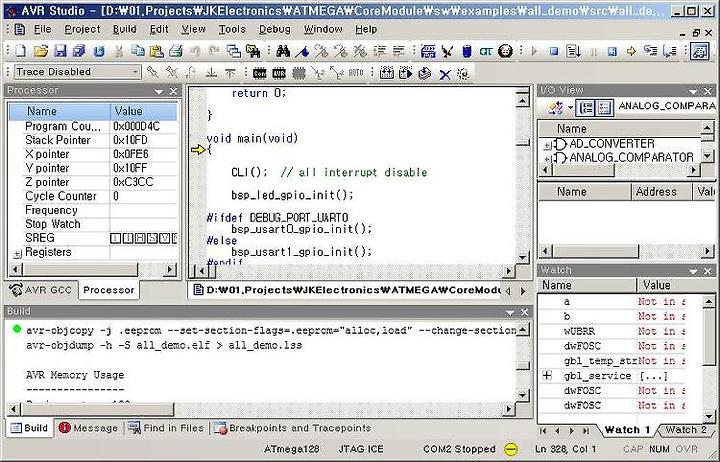The image size is (720, 462).
Task: Open the Debug menu
Action: tap(275, 29)
